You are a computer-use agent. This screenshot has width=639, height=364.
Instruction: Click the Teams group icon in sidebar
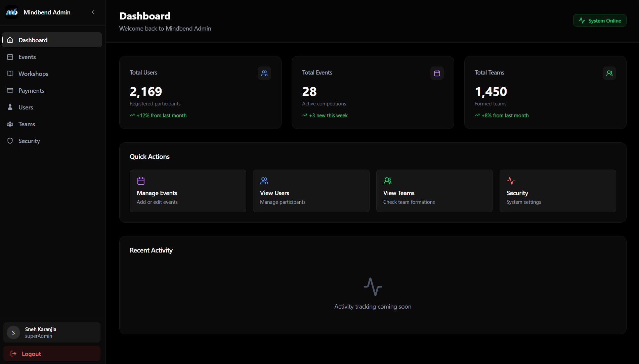pos(10,124)
